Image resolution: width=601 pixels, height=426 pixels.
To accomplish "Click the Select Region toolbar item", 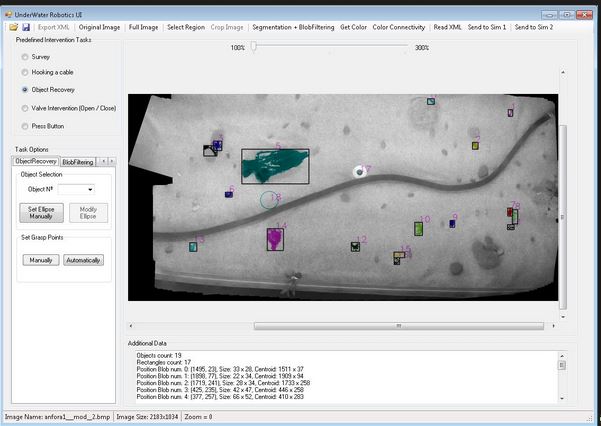I will [185, 27].
